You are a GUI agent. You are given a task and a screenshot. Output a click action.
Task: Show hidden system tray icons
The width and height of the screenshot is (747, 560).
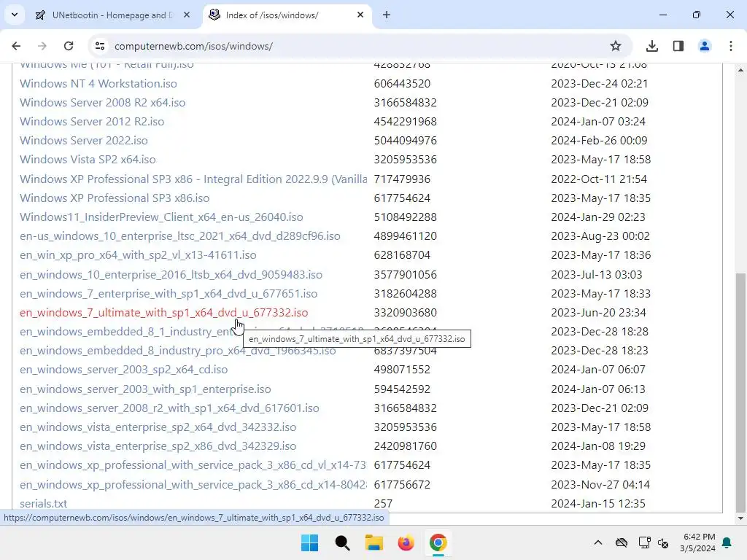tap(598, 542)
